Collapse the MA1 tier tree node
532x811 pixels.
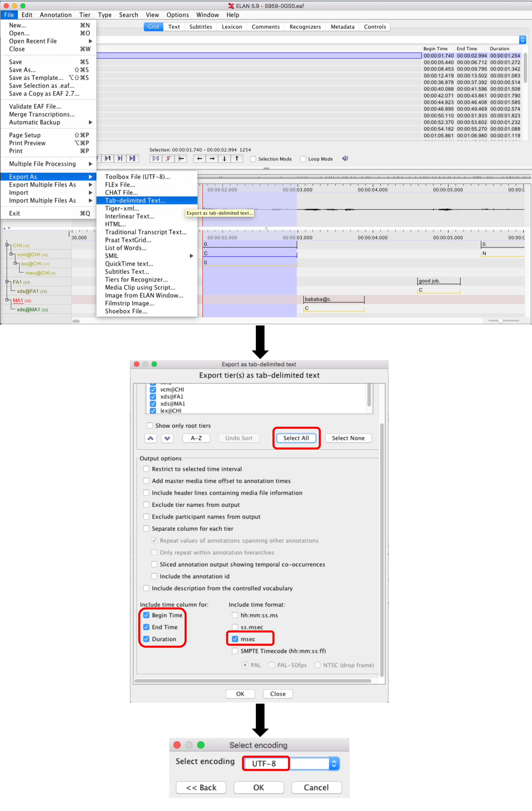[7, 300]
